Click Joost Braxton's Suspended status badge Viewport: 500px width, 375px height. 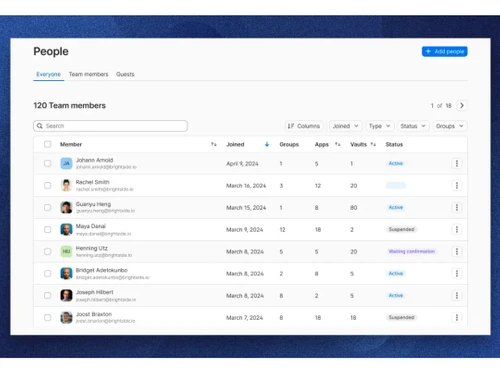click(401, 317)
